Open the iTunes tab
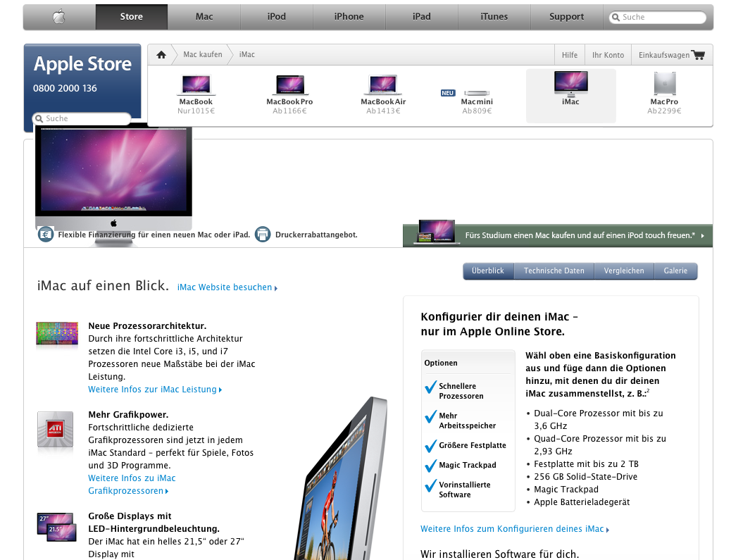This screenshot has height=560, width=731. (494, 17)
